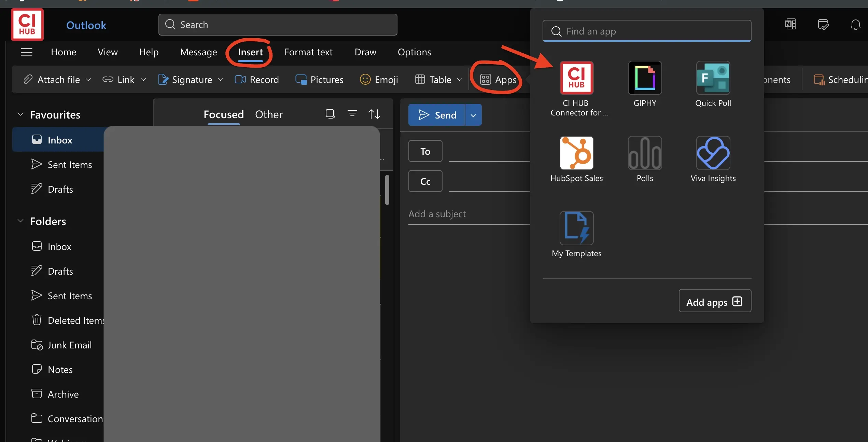This screenshot has width=868, height=442.
Task: Switch to the Format text tab
Action: 308,52
